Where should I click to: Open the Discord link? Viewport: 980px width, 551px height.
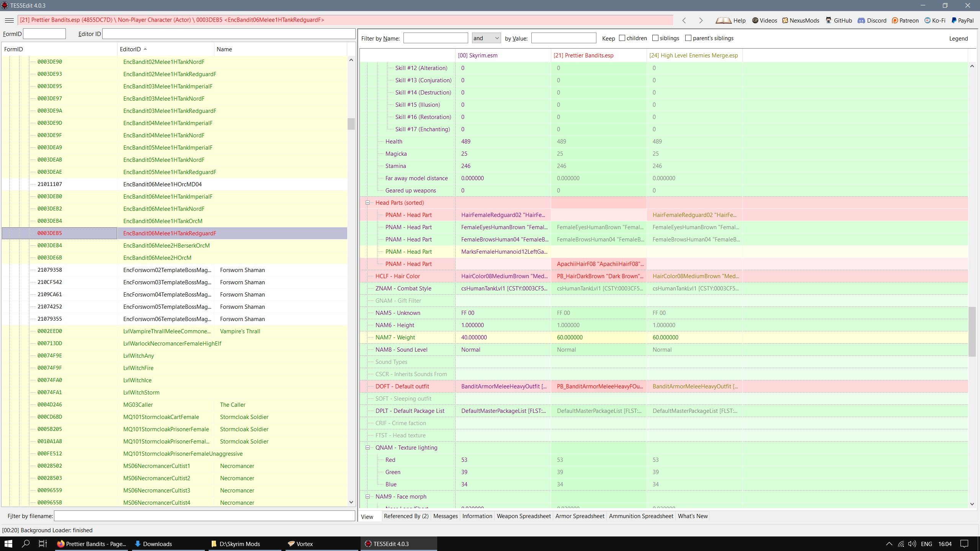[x=872, y=21]
